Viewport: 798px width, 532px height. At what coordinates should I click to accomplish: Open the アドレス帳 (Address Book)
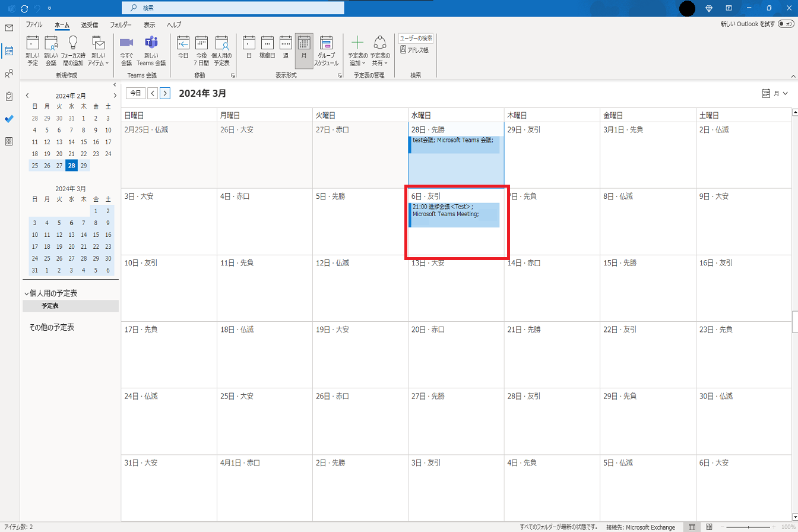(414, 50)
